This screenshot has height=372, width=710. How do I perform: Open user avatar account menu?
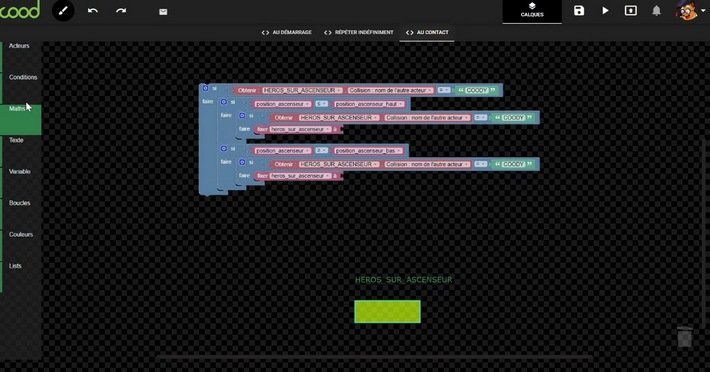coord(687,11)
